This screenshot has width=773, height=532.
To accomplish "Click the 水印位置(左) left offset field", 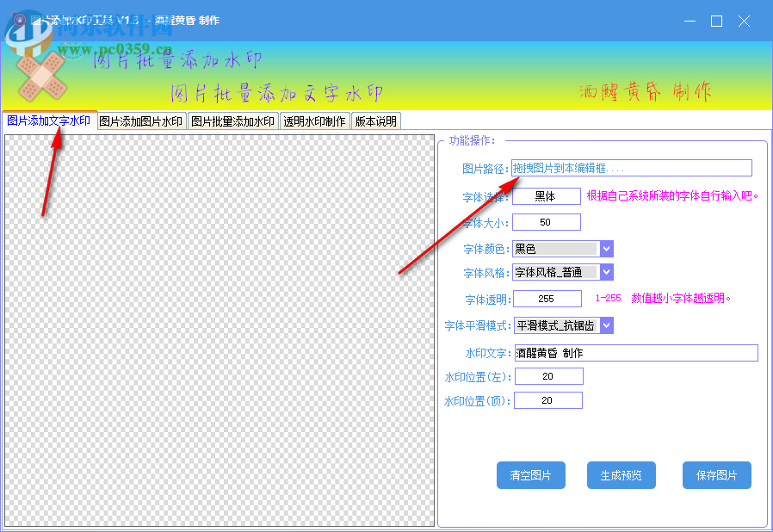I will [x=548, y=375].
